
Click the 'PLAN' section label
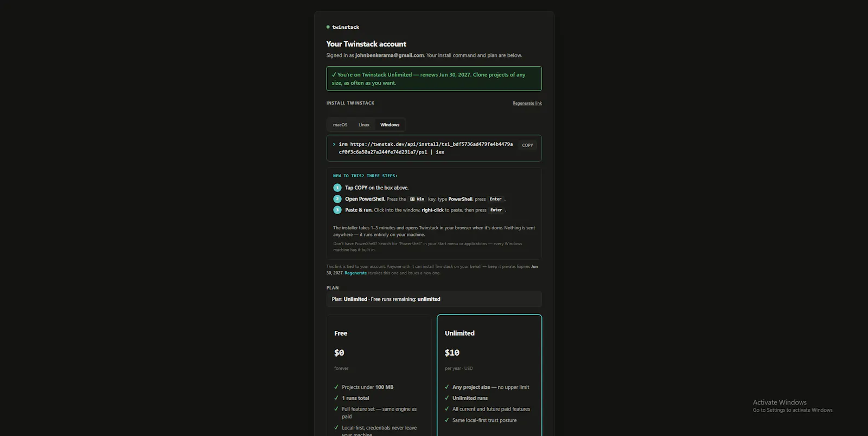coord(333,288)
